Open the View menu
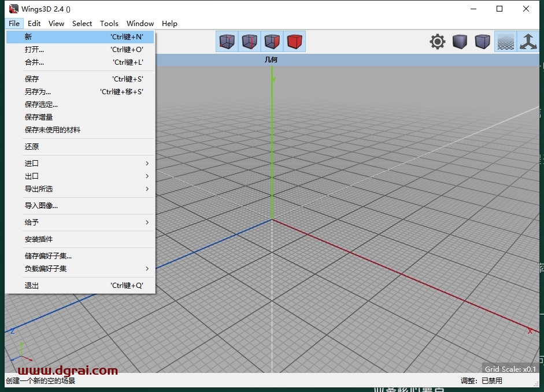Image resolution: width=544 pixels, height=392 pixels. click(x=56, y=23)
